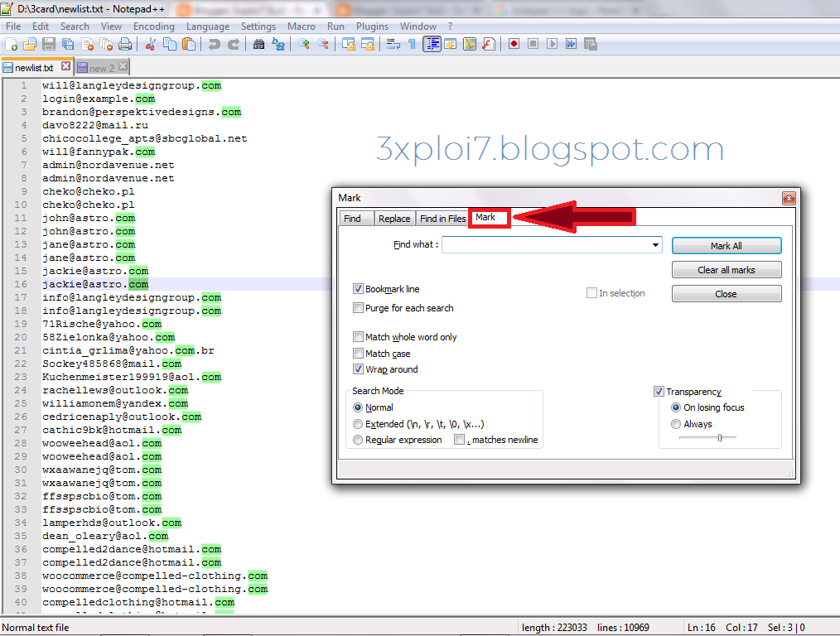Click the Save All toolbar icon
The height and width of the screenshot is (636, 840).
click(66, 44)
